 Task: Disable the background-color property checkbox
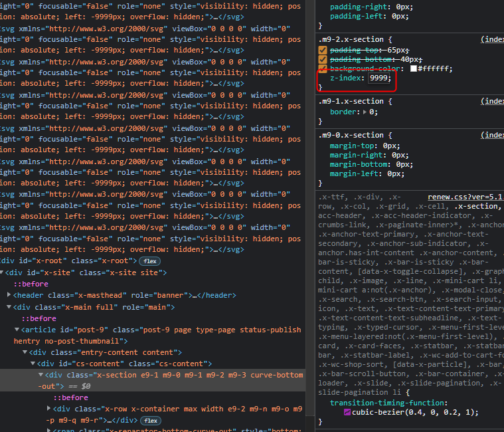tap(323, 69)
